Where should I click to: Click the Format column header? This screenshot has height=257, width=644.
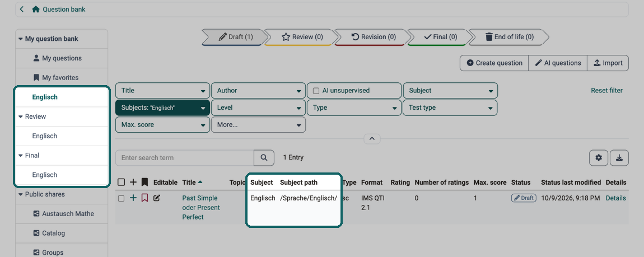(x=372, y=183)
